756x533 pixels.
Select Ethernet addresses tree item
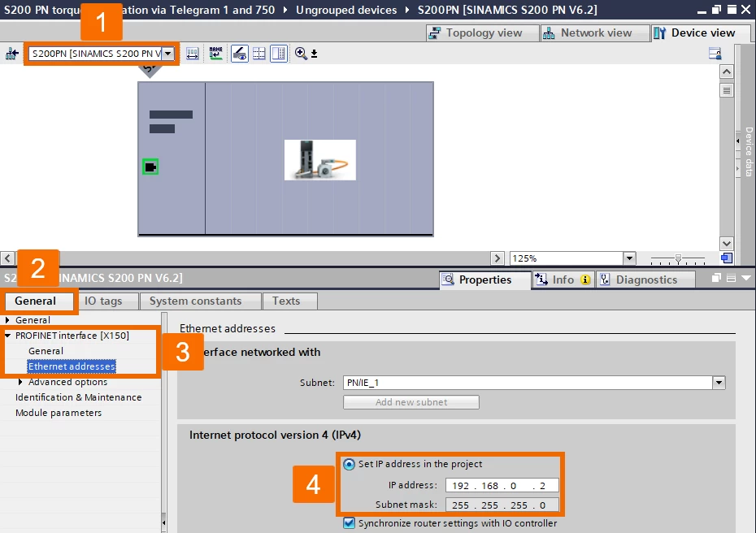coord(72,366)
